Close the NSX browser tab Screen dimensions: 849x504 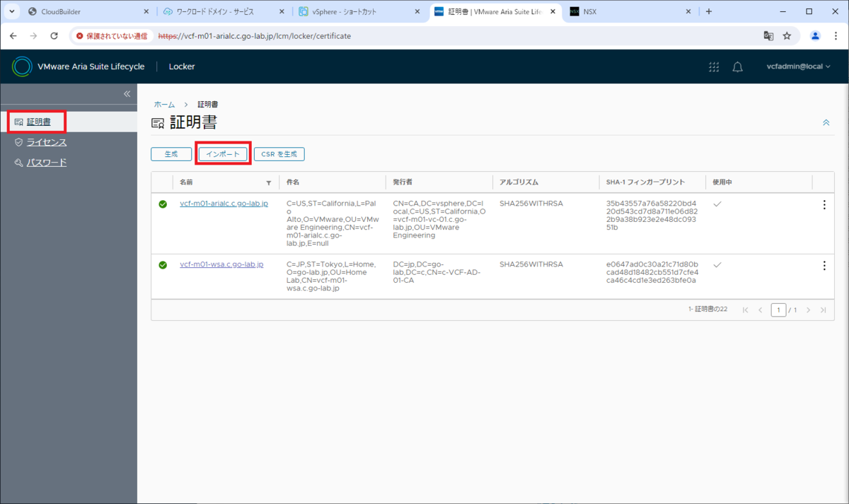(x=690, y=11)
